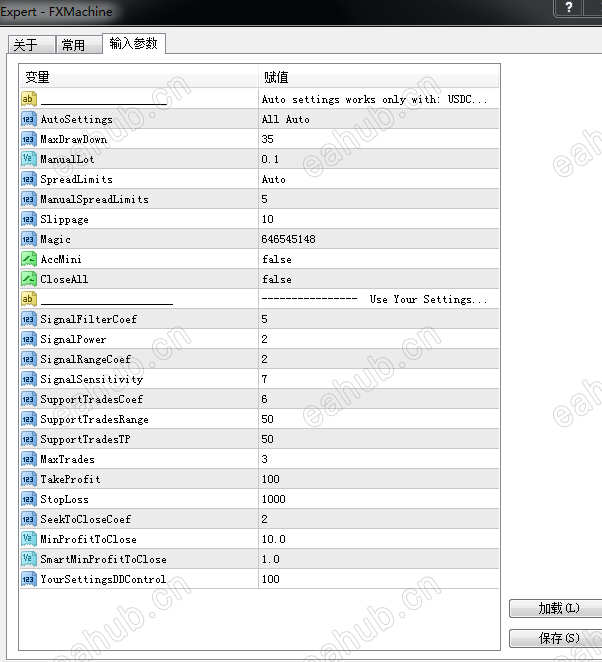Click the integer icon beside Magic
The image size is (602, 662).
[x=29, y=239]
